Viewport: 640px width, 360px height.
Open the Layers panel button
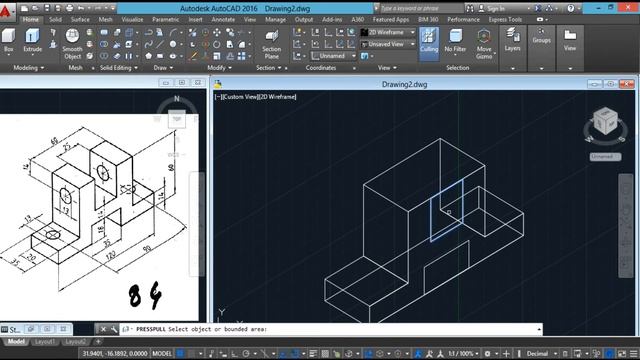[512, 41]
